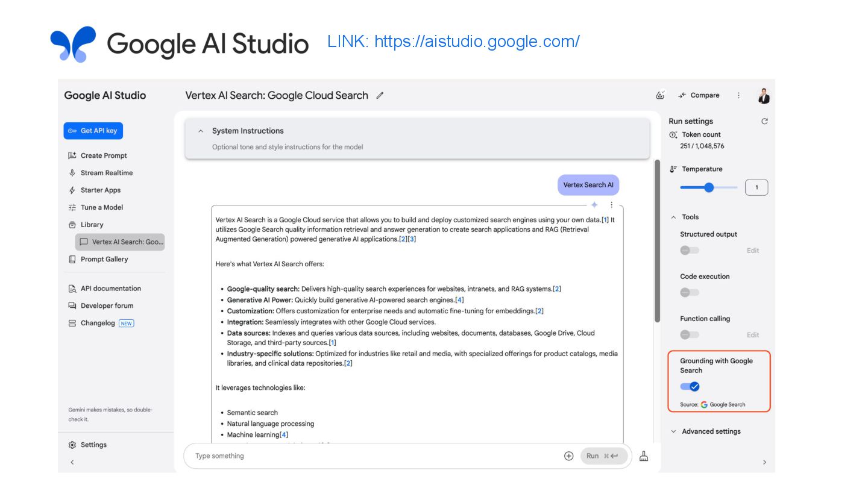The height and width of the screenshot is (488, 868).
Task: Click the save to Drive icon
Action: (x=660, y=95)
